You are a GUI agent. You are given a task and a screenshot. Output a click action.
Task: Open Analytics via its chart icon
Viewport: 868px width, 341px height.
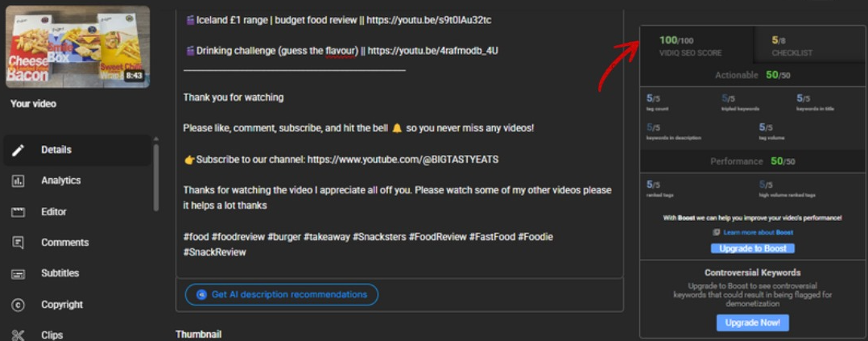pyautogui.click(x=18, y=181)
